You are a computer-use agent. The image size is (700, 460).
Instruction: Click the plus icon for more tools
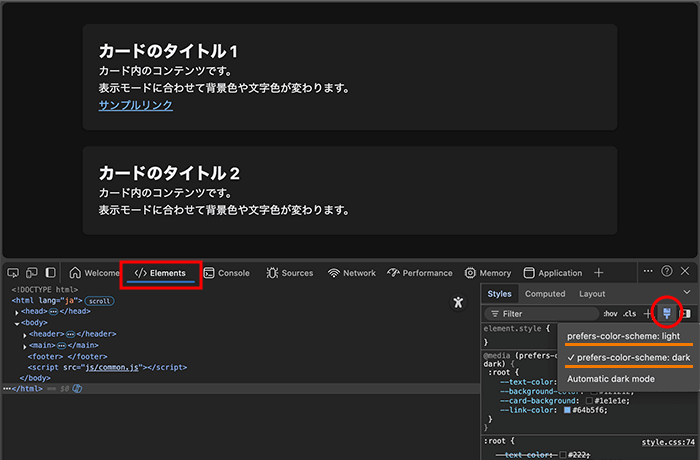coord(599,272)
